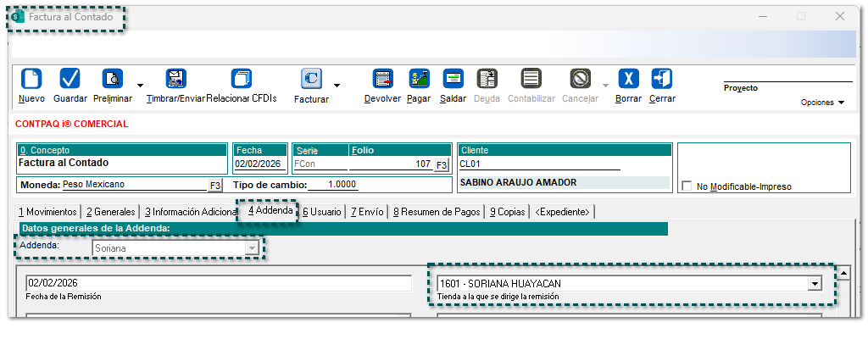Click the scrollbar up arrow in Addenda panel
Image resolution: width=868 pixels, height=339 pixels.
tap(844, 273)
